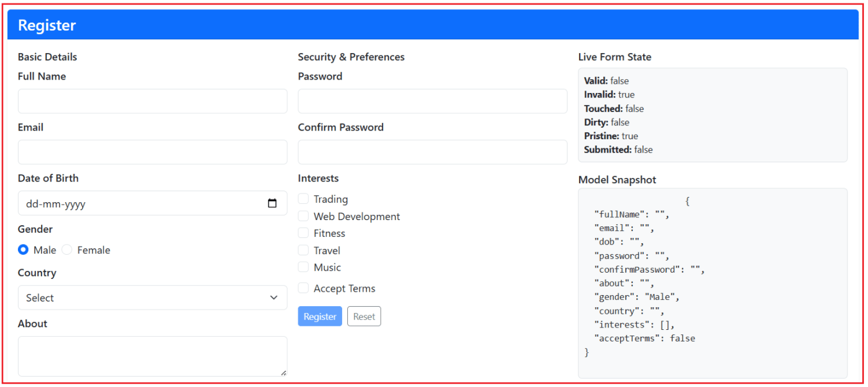Click the Reset button
This screenshot has width=868, height=387.
(x=363, y=316)
